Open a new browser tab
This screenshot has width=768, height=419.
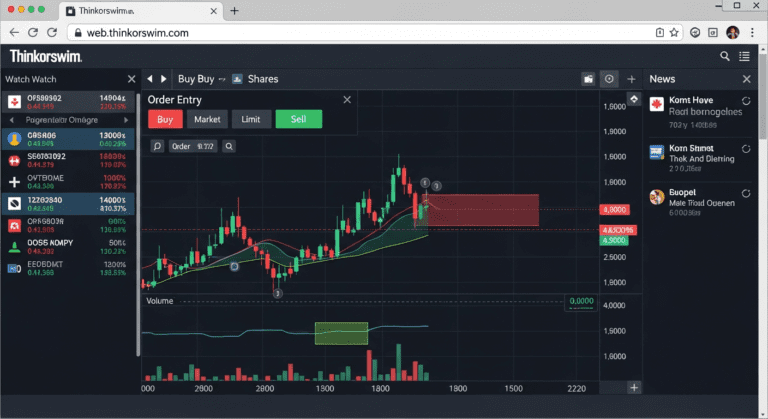pyautogui.click(x=234, y=11)
